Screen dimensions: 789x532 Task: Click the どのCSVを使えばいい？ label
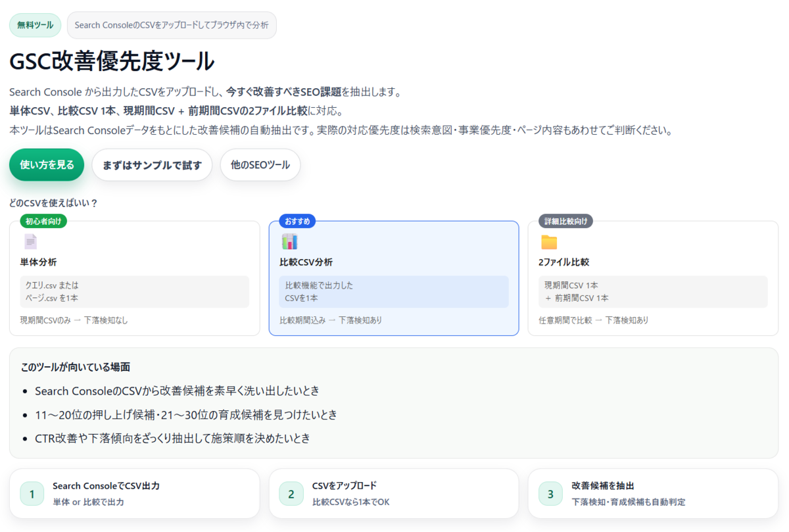pos(53,203)
